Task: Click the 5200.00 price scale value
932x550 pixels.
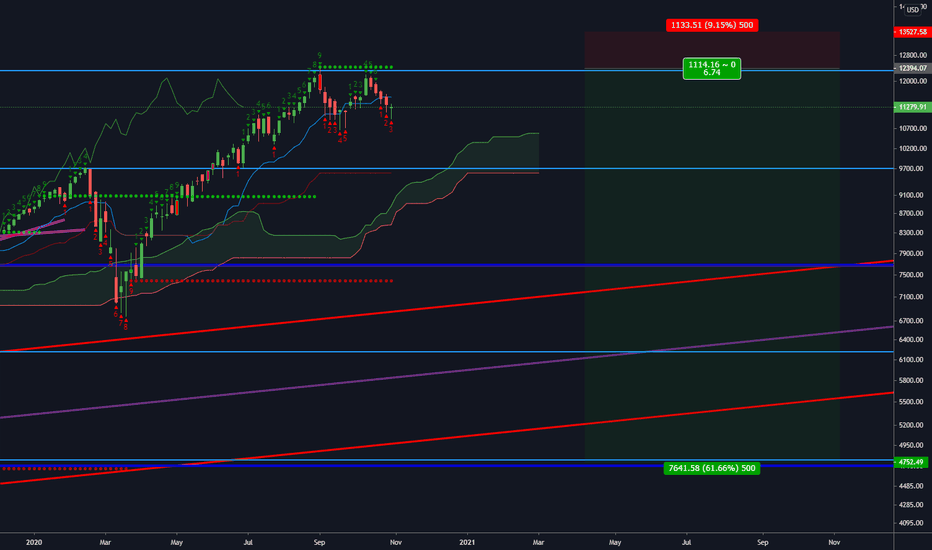Action: pos(912,425)
